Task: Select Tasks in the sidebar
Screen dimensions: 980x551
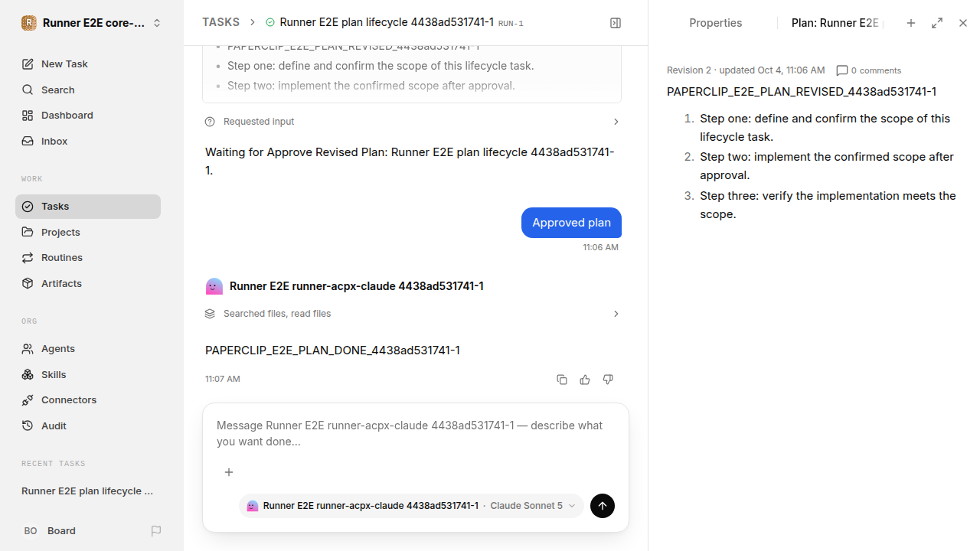Action: 88,207
